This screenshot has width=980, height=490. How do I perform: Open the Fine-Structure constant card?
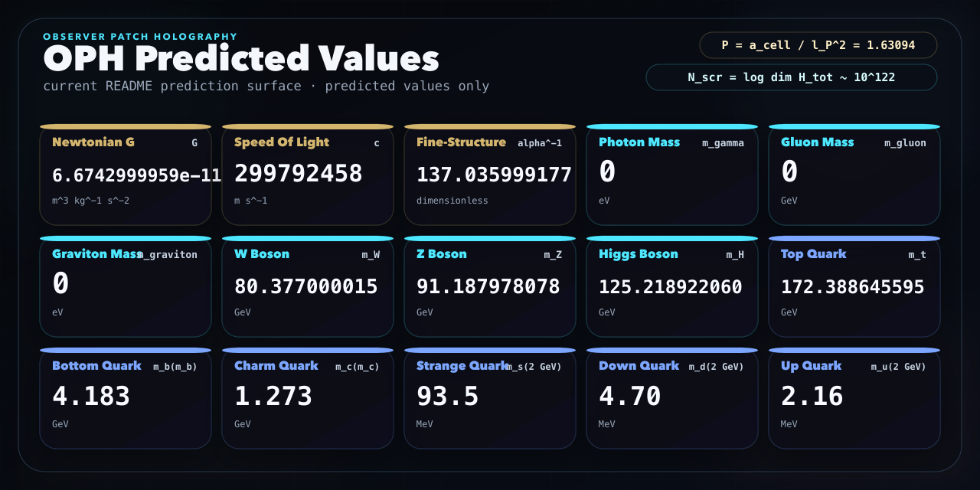point(489,175)
